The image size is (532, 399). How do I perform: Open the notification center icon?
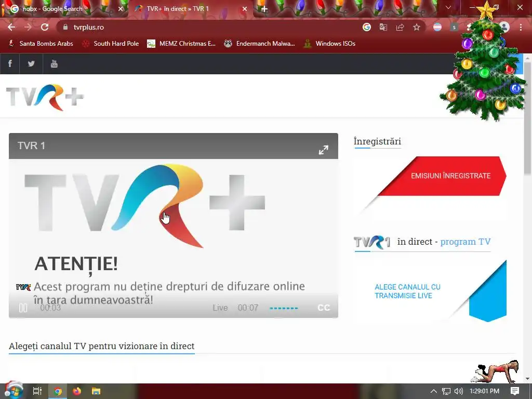[515, 391]
